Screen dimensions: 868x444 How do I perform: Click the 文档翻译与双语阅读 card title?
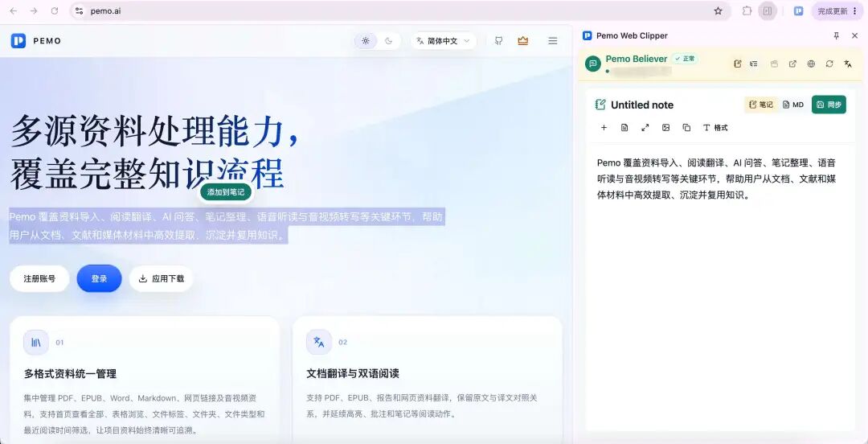point(353,374)
